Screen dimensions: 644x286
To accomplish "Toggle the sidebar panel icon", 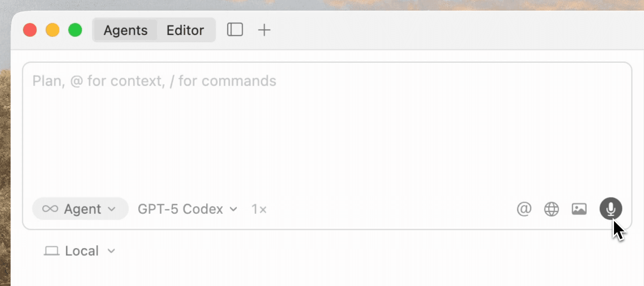I will 235,30.
